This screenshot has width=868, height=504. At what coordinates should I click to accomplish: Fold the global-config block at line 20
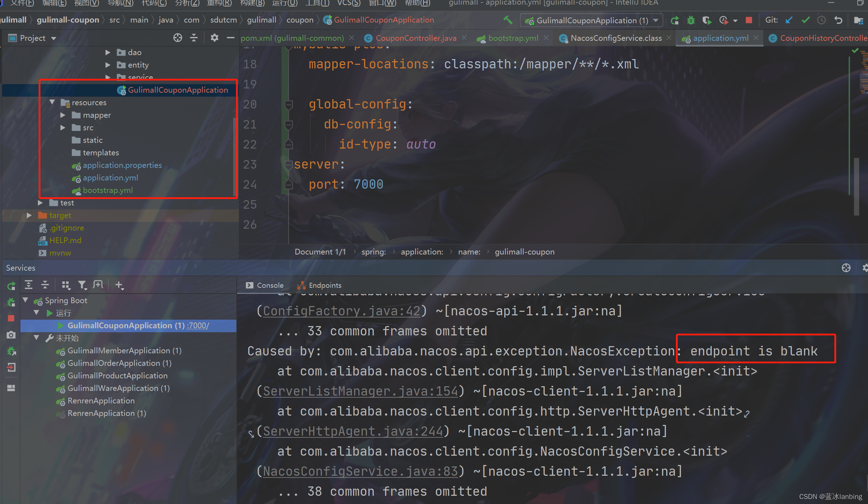coord(289,105)
